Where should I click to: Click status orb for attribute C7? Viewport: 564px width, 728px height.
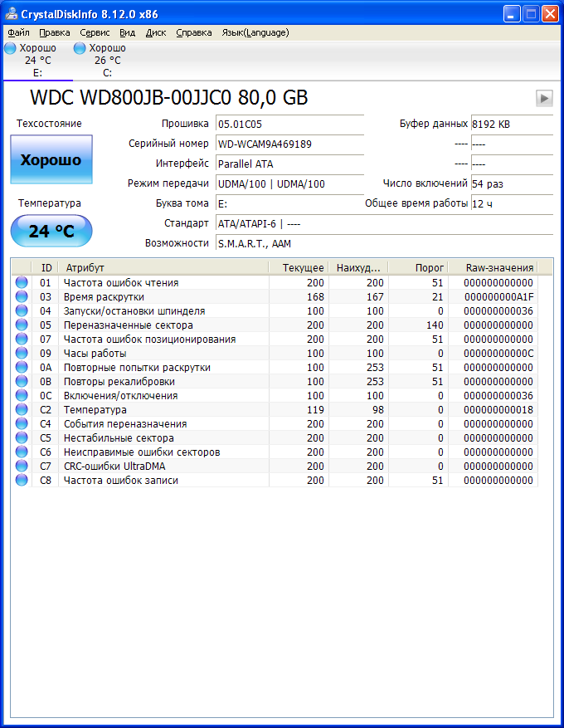(22, 466)
